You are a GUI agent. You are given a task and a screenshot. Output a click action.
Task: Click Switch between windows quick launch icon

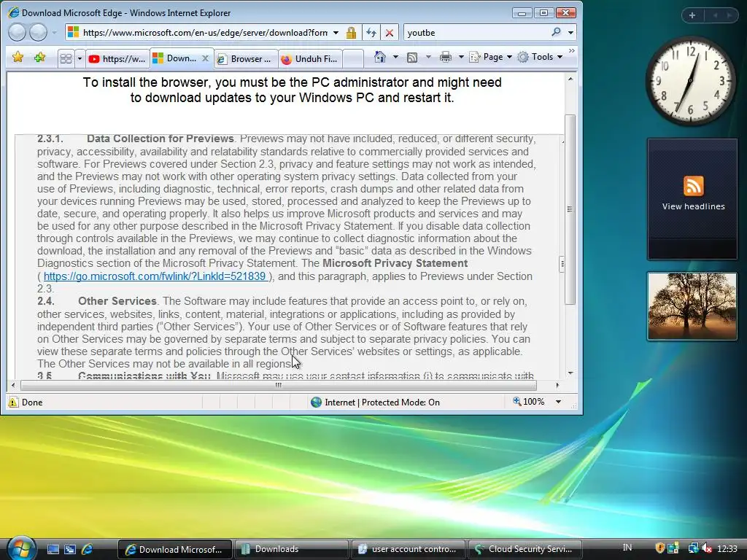click(x=69, y=549)
